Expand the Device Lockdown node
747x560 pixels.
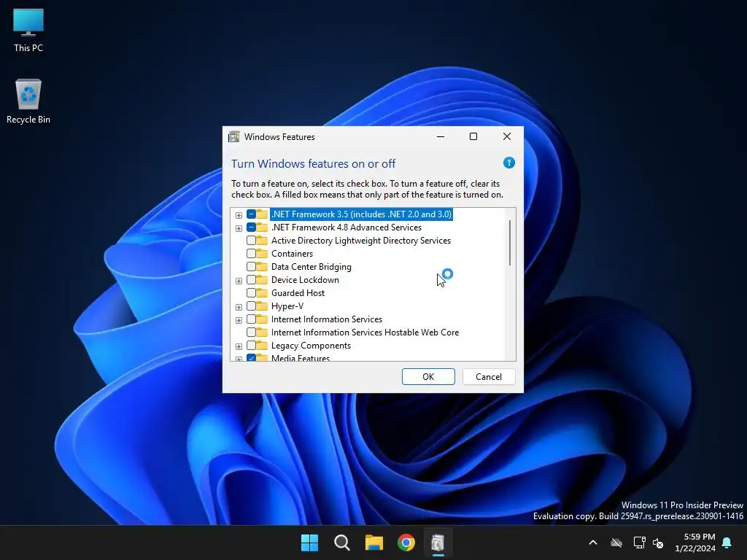239,281
